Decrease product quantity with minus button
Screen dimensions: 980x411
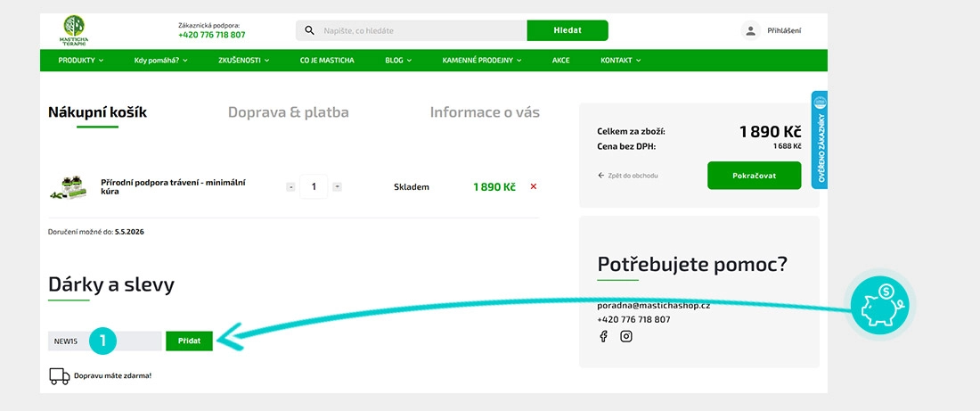[290, 186]
